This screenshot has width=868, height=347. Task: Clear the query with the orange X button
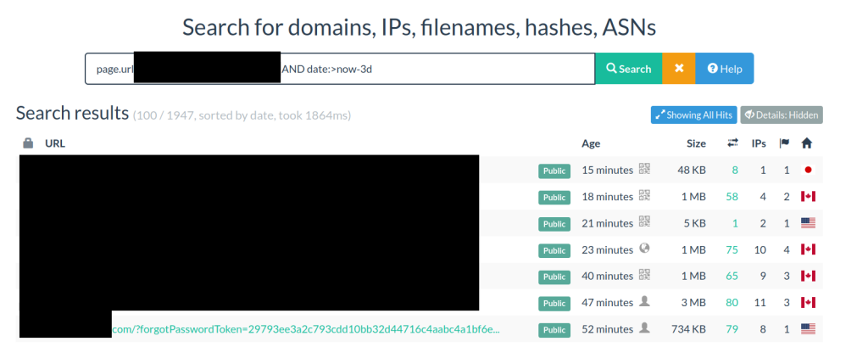(x=678, y=69)
